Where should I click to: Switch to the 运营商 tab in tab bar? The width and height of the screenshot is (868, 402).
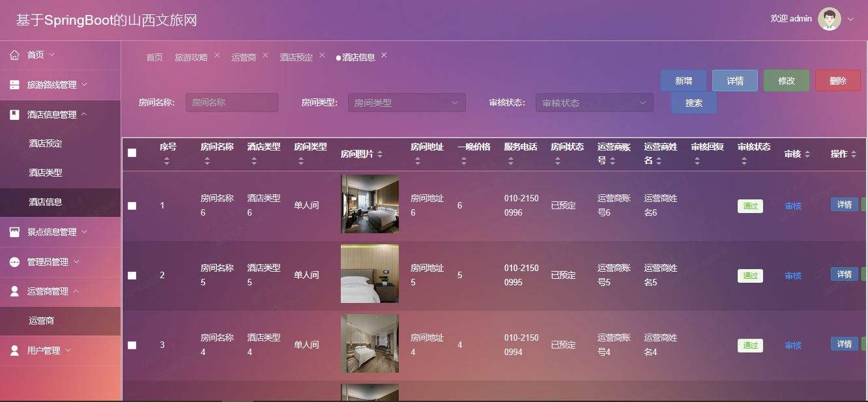(244, 57)
